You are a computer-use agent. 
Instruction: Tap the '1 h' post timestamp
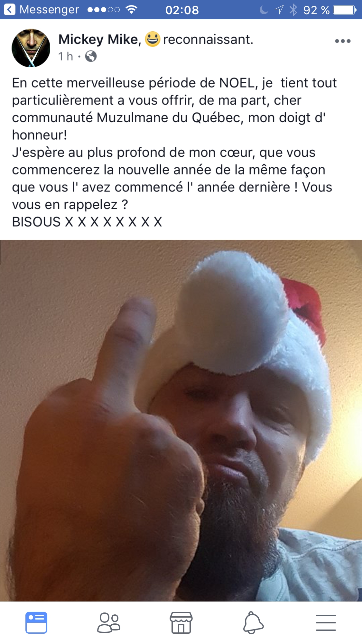coord(66,56)
